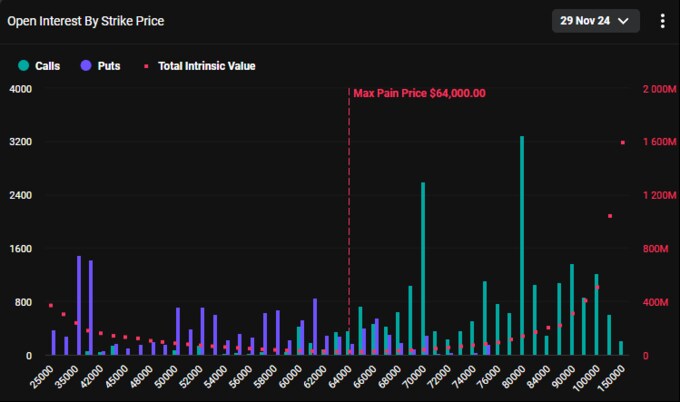Image resolution: width=680 pixels, height=402 pixels.
Task: Select the Calls bar at 70000 strike
Action: point(423,268)
